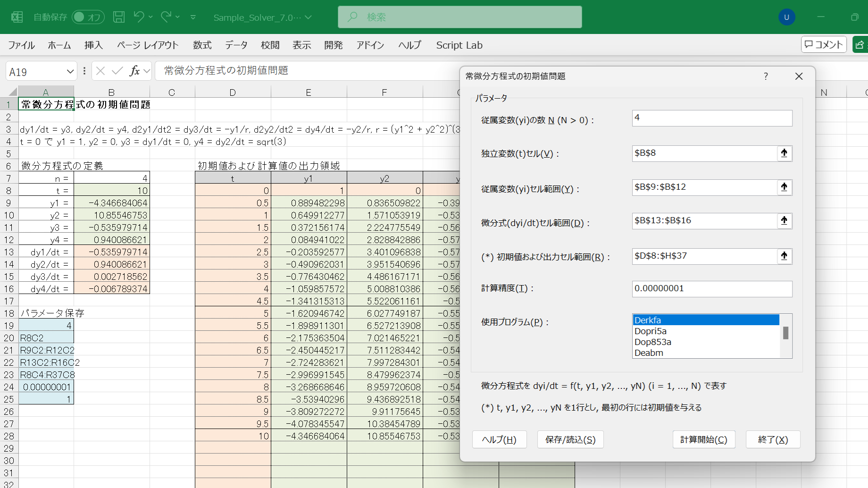Click the dialog help question mark
Image resolution: width=868 pixels, height=488 pixels.
point(766,76)
